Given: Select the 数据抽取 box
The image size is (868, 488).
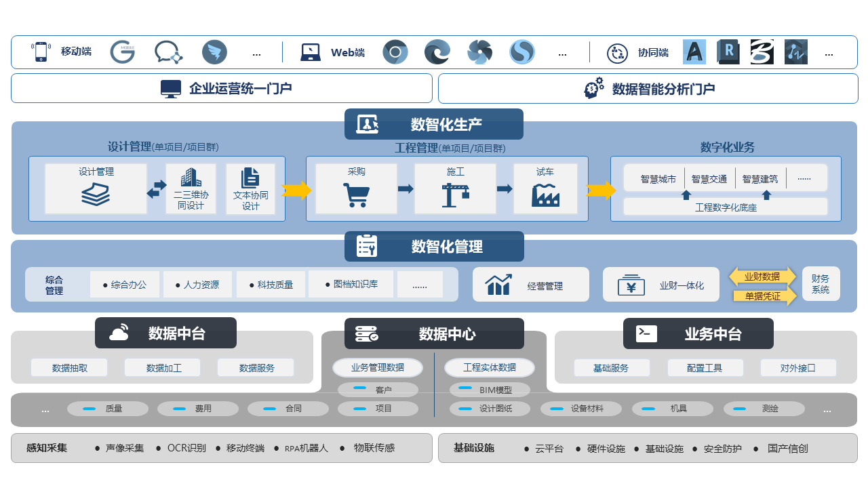Looking at the screenshot, I should pos(69,368).
